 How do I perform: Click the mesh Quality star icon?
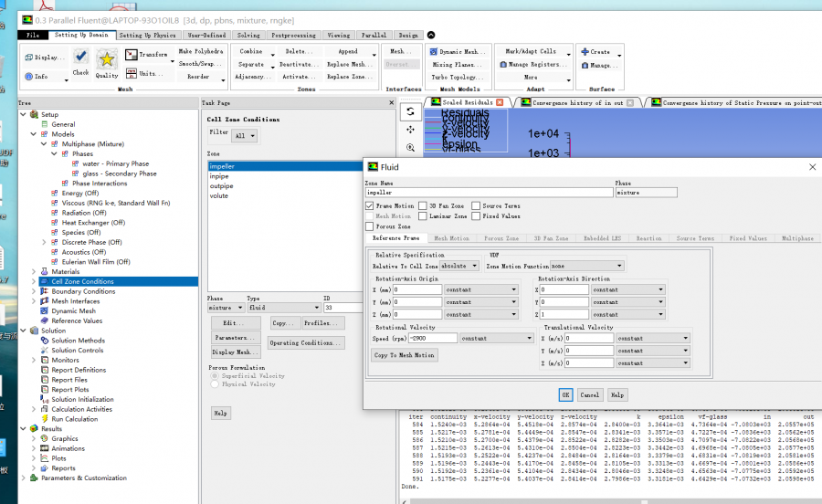[107, 60]
